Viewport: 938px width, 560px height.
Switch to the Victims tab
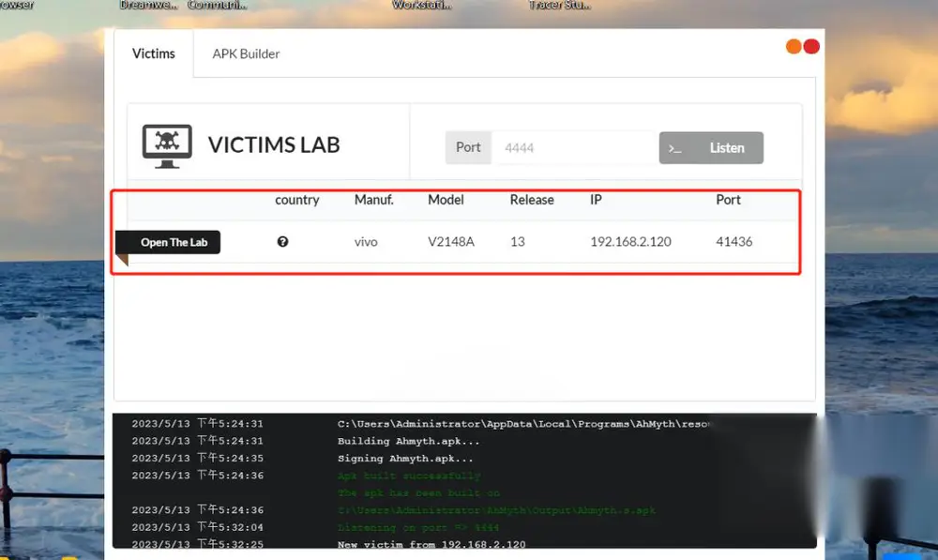tap(154, 53)
